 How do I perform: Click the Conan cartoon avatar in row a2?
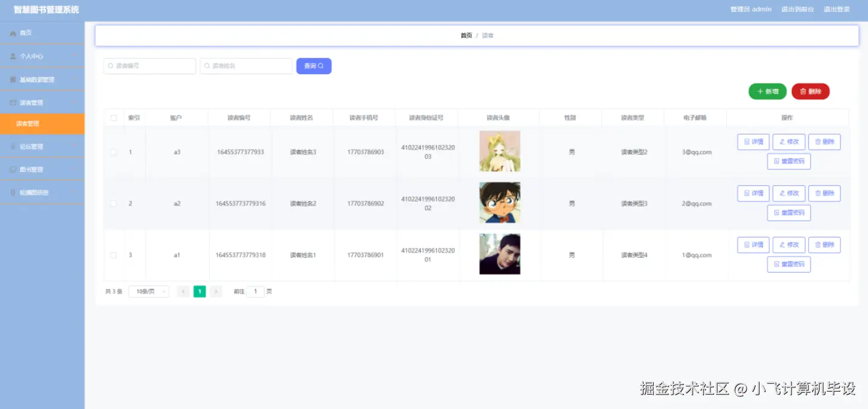click(500, 203)
